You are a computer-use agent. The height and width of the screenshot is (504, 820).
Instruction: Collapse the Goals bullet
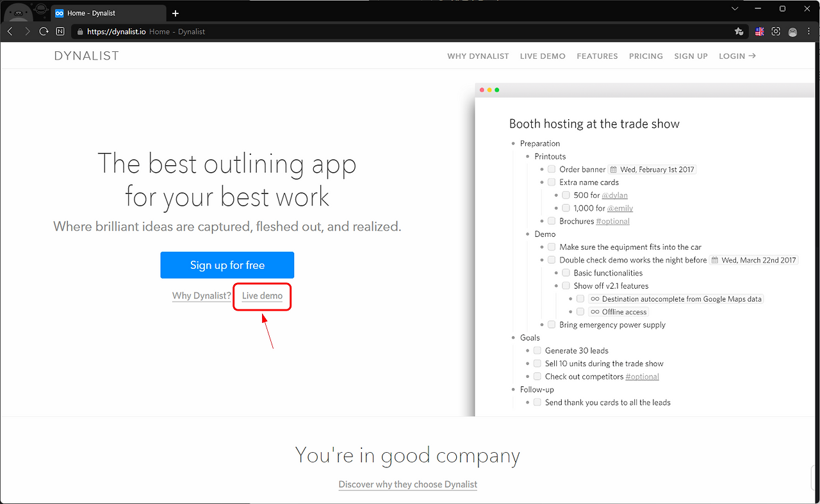tap(513, 337)
